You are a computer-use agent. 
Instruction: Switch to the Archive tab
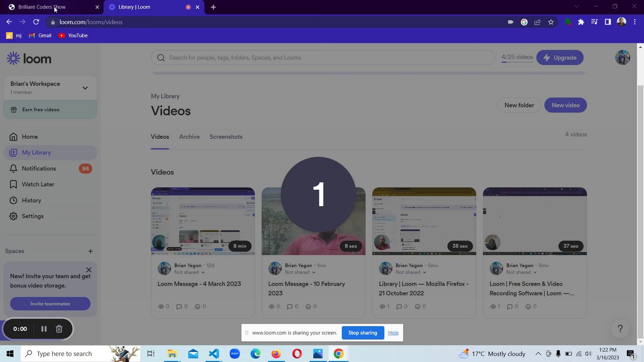189,137
